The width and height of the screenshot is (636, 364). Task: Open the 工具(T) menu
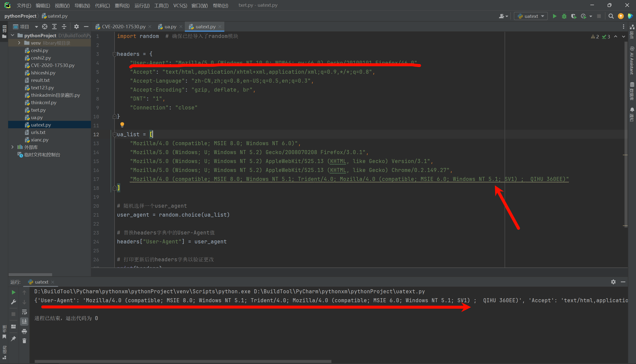[x=161, y=5]
